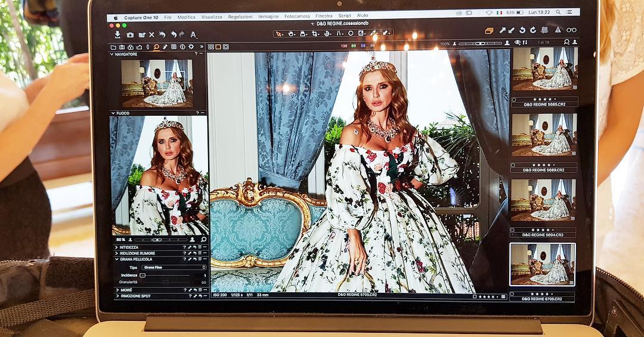
Task: Click the camera Capture icon
Action: (x=130, y=35)
